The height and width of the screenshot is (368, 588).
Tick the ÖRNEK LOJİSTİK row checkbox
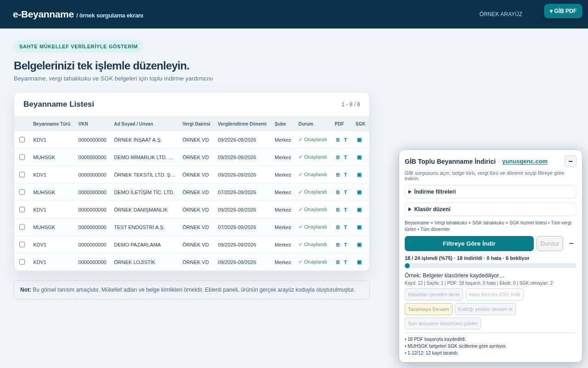(22, 262)
